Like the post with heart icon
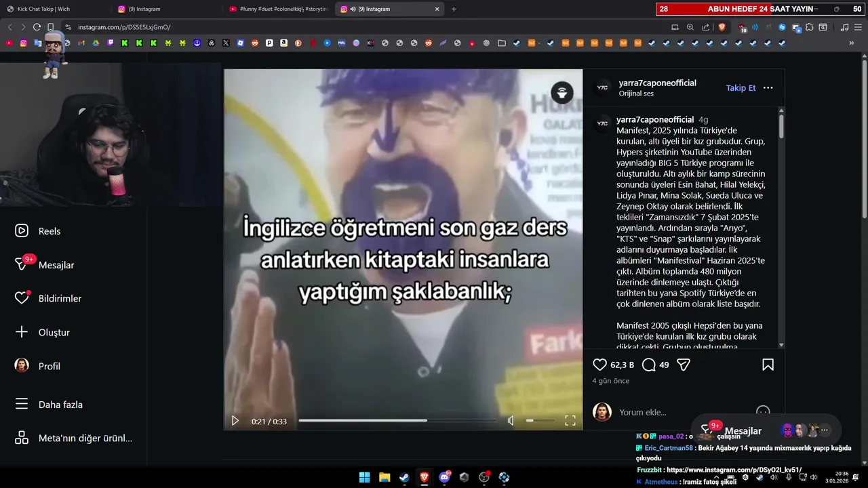This screenshot has height=488, width=868. [x=599, y=365]
